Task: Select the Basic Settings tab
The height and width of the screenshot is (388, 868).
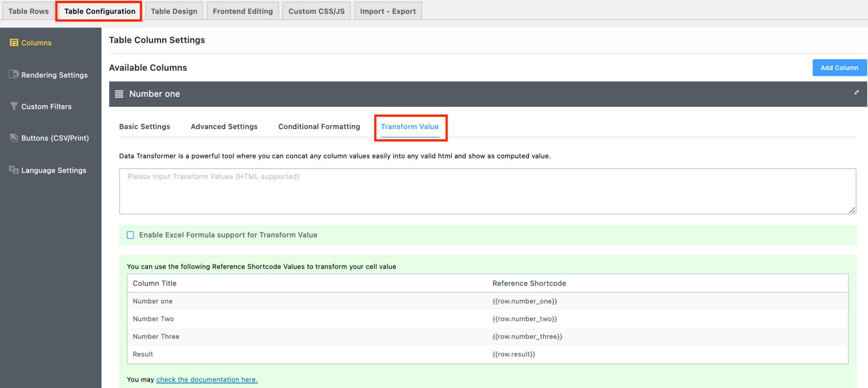Action: (145, 126)
